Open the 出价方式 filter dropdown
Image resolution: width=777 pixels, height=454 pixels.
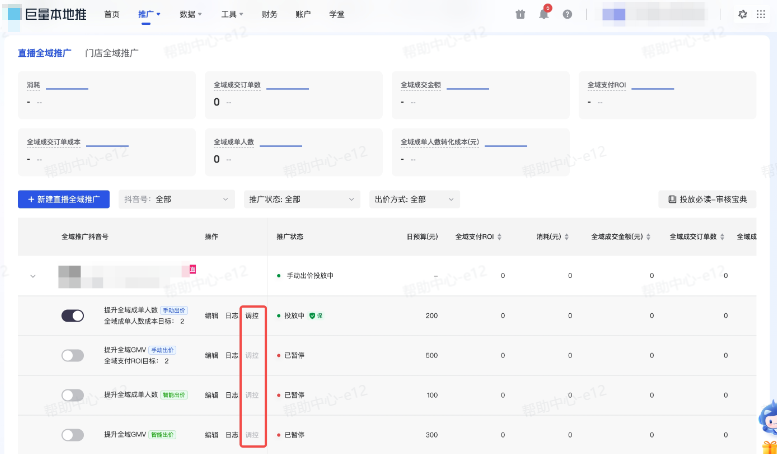click(x=414, y=199)
